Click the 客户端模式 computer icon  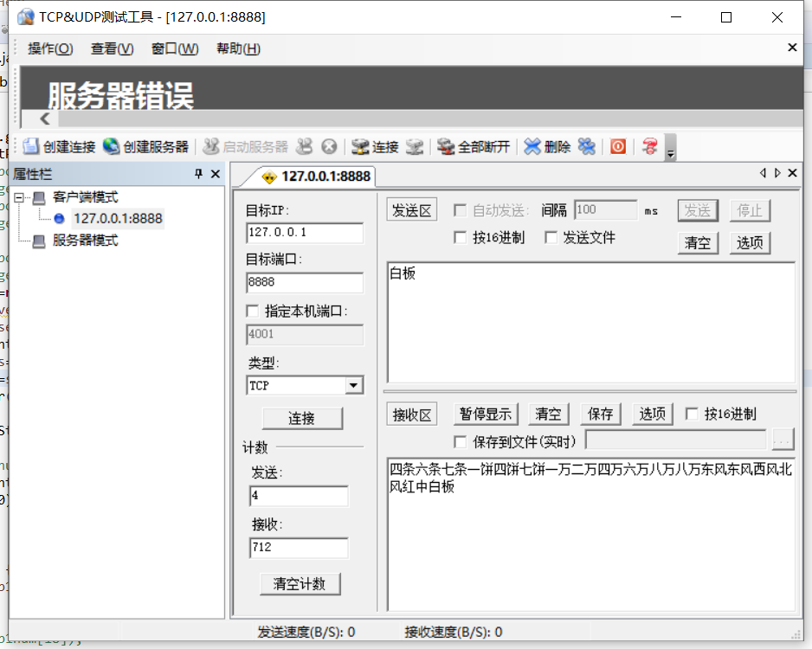[x=39, y=197]
